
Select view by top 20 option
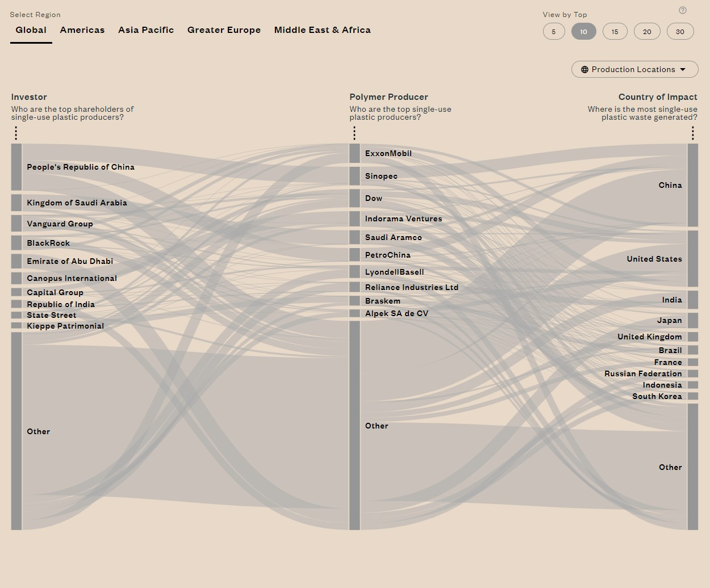(647, 32)
